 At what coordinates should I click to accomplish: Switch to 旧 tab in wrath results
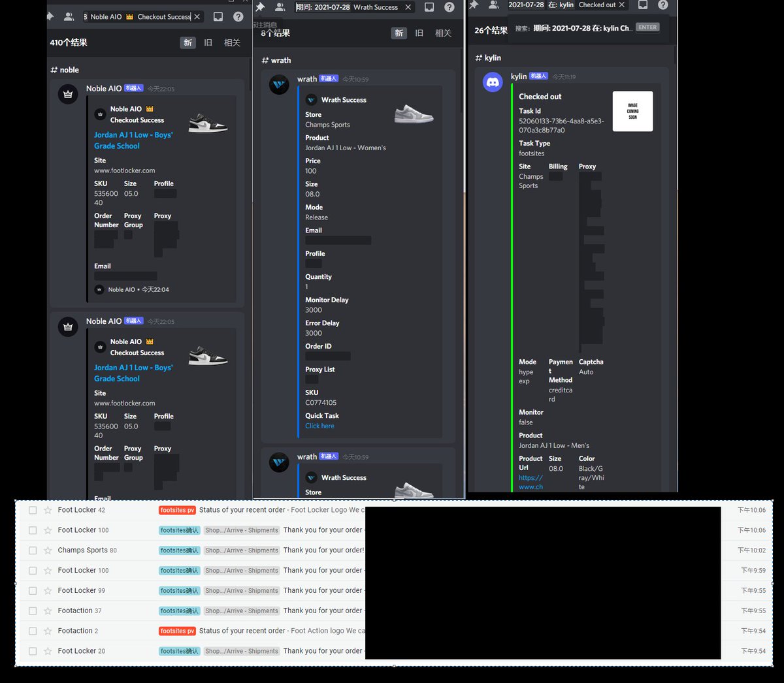pyautogui.click(x=419, y=33)
